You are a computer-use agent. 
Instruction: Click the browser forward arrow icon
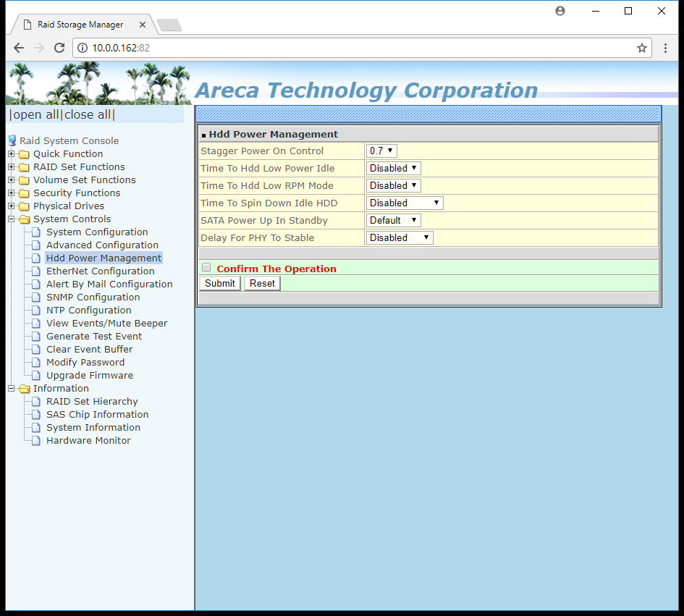coord(39,48)
